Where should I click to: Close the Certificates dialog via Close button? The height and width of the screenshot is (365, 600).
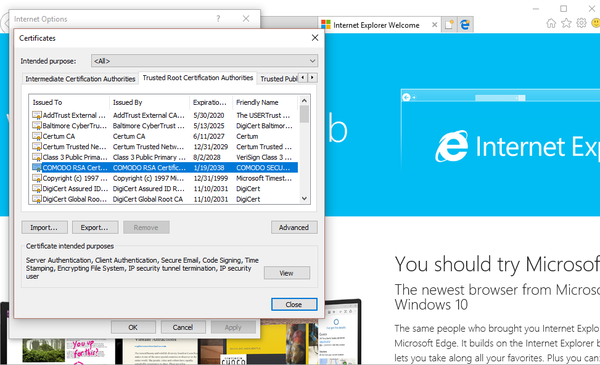pyautogui.click(x=294, y=305)
